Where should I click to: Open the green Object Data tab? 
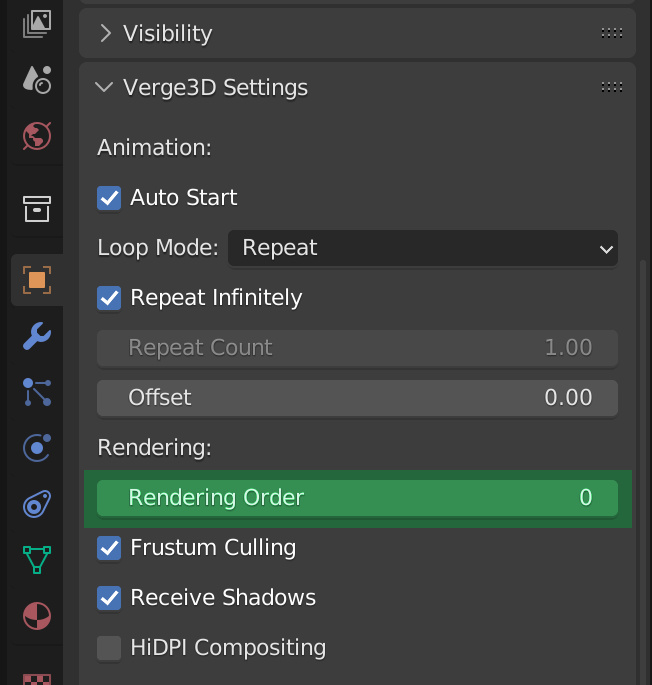pos(37,559)
